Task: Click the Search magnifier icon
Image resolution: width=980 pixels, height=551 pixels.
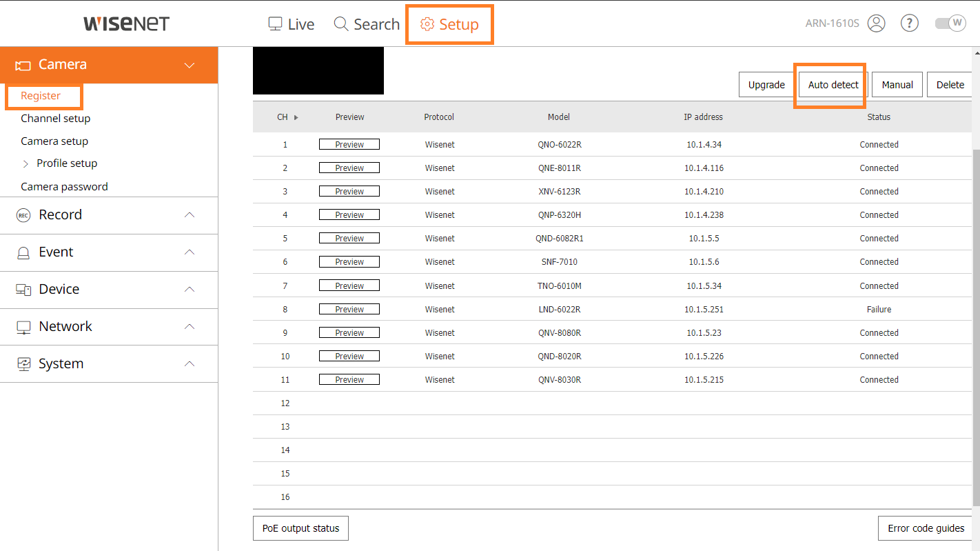Action: tap(340, 24)
